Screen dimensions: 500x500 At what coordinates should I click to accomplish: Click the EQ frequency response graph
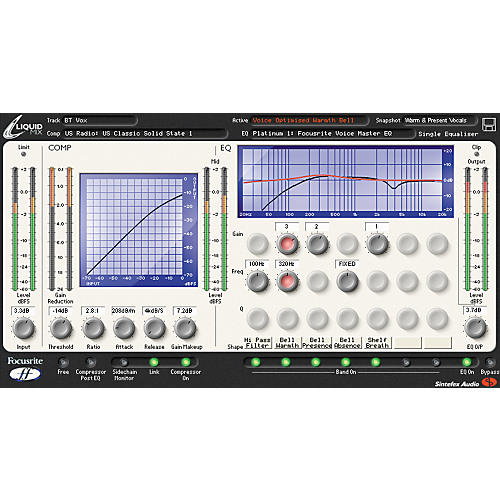click(x=346, y=182)
